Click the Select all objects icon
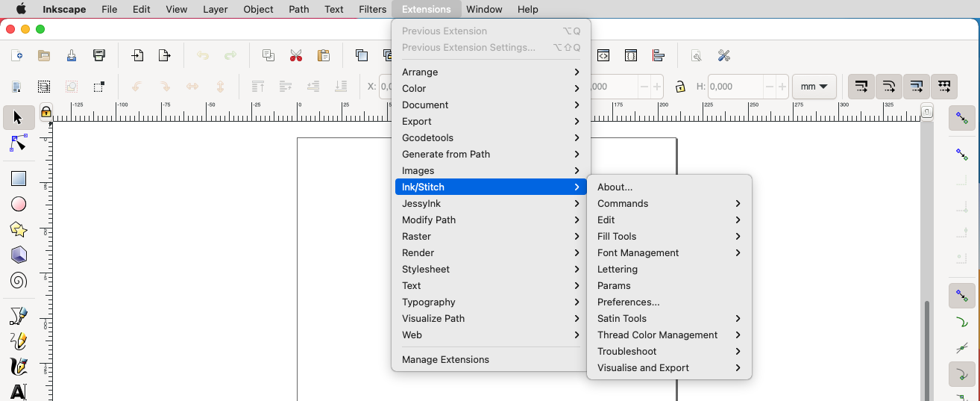This screenshot has width=980, height=401. click(x=16, y=87)
